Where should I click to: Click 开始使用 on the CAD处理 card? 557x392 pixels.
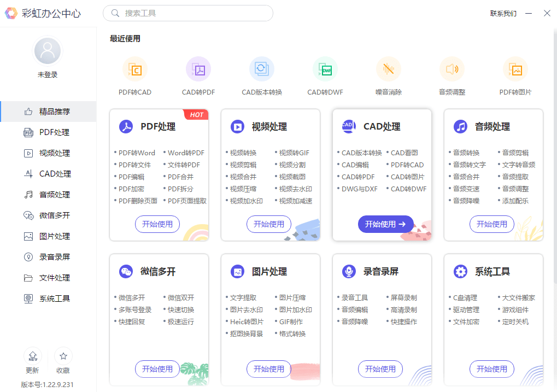pos(385,224)
